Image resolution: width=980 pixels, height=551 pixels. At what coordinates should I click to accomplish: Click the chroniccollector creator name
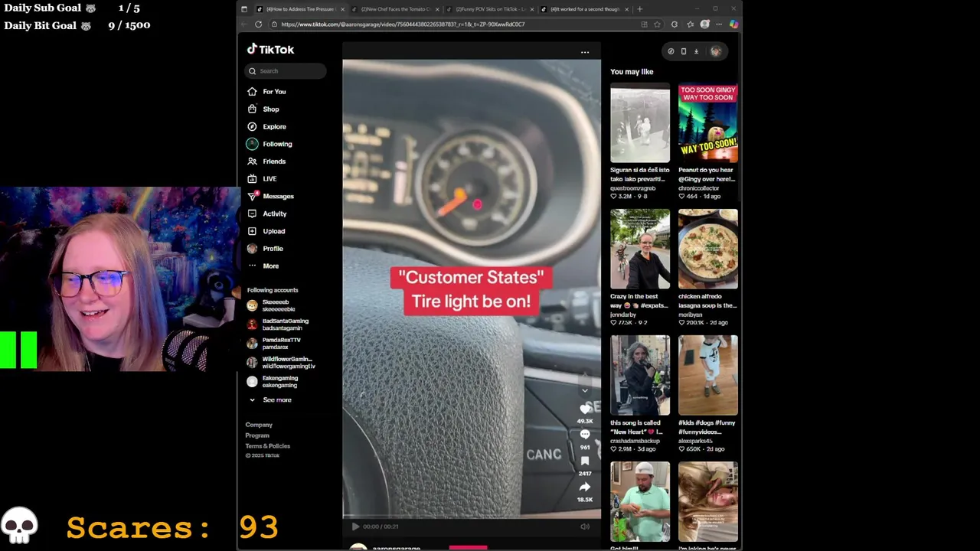(698, 188)
